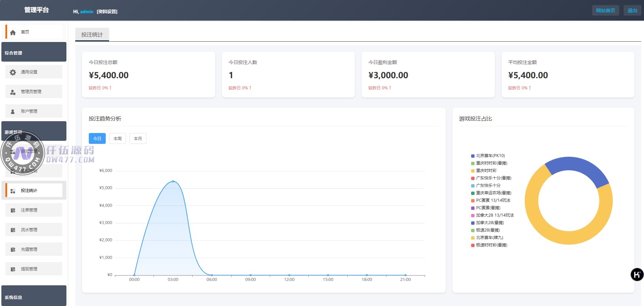Click the gear icon for 通用设置
This screenshot has height=306, width=644.
coord(13,72)
